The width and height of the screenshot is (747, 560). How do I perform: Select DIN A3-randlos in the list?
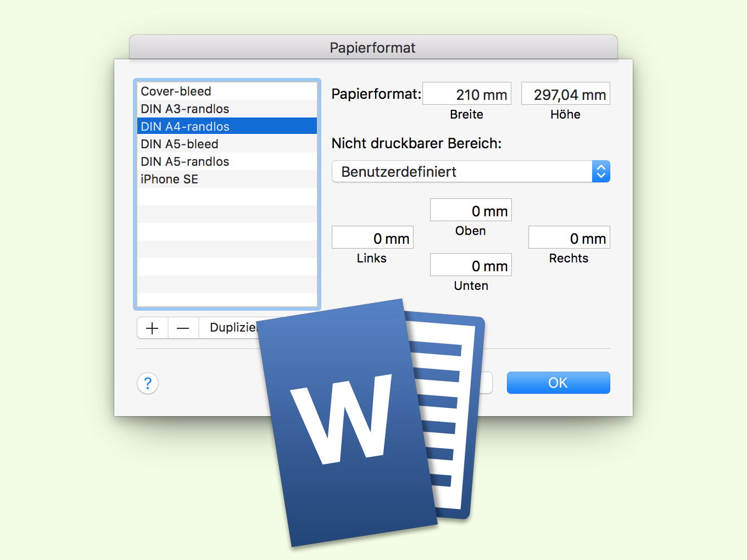[x=227, y=109]
